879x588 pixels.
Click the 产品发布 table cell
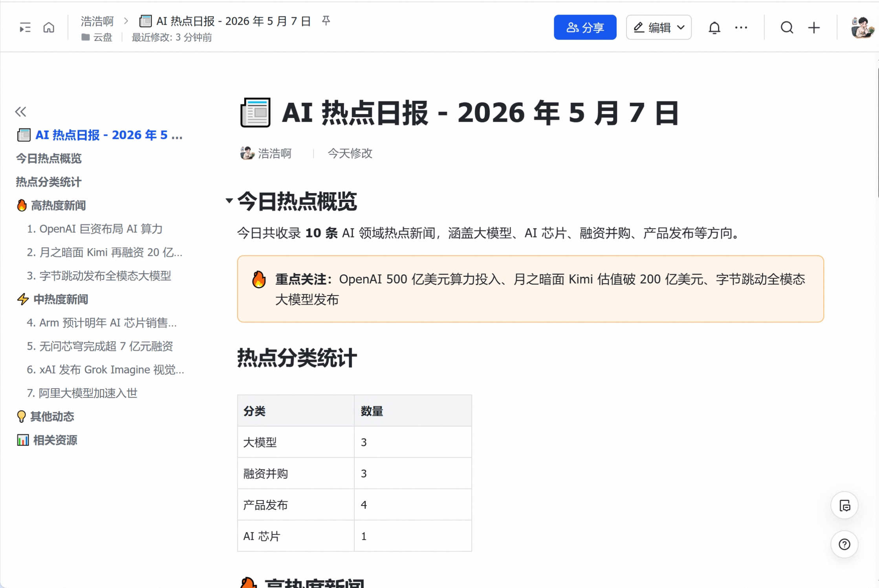point(296,505)
